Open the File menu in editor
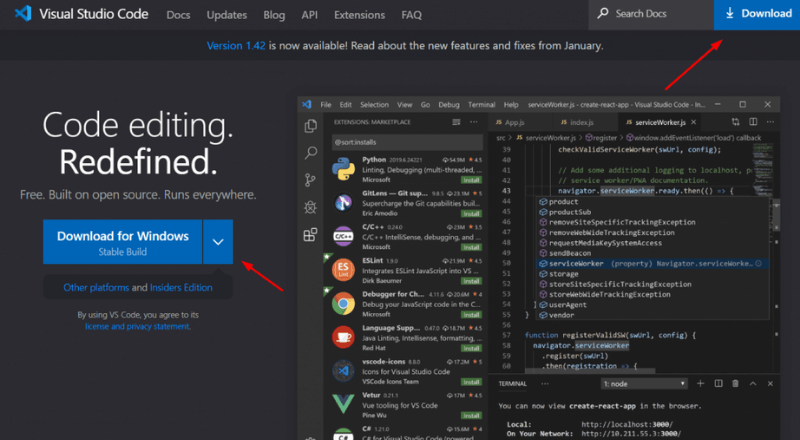Image resolution: width=800 pixels, height=440 pixels. pyautogui.click(x=326, y=105)
